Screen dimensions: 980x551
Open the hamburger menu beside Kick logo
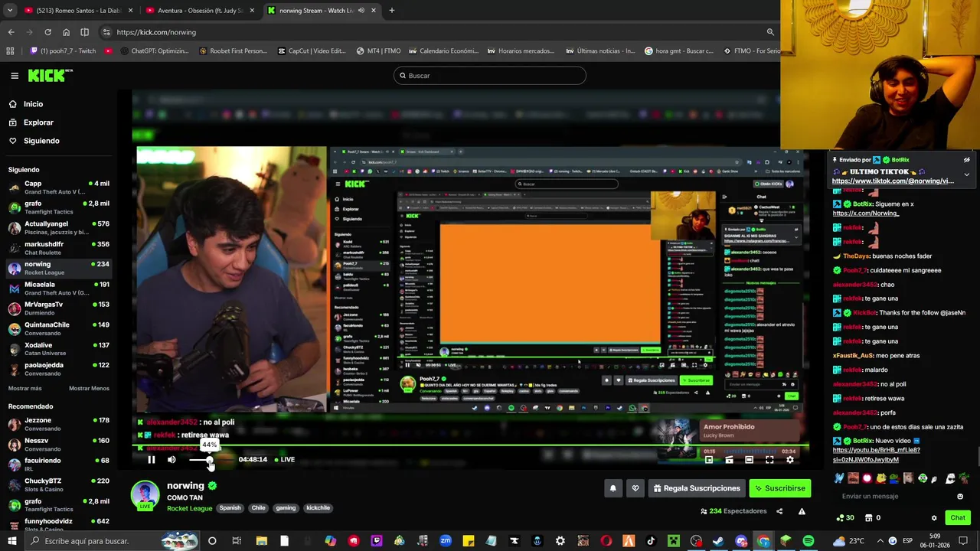coord(15,76)
